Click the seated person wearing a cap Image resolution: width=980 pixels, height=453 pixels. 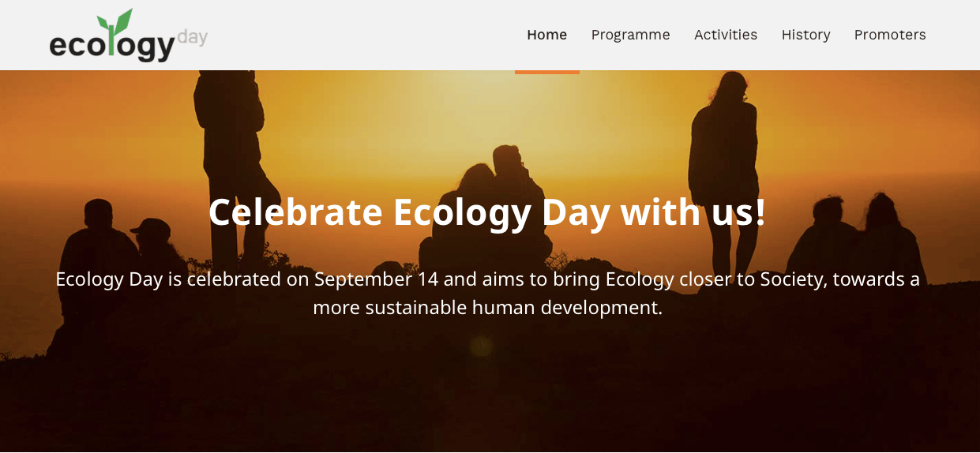tap(152, 245)
